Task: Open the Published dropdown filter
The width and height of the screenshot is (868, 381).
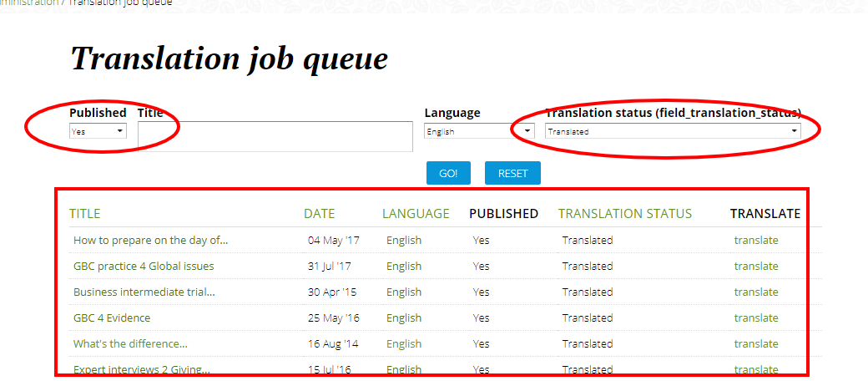Action: (98, 131)
